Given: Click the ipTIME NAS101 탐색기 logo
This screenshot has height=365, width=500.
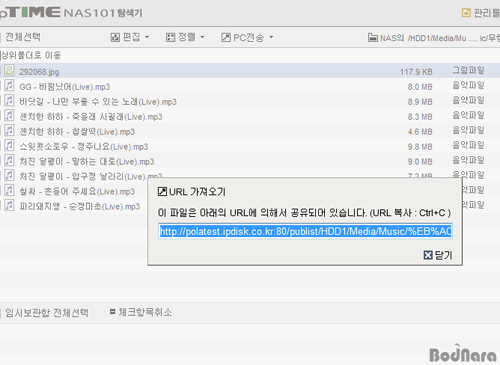Looking at the screenshot, I should [x=71, y=13].
